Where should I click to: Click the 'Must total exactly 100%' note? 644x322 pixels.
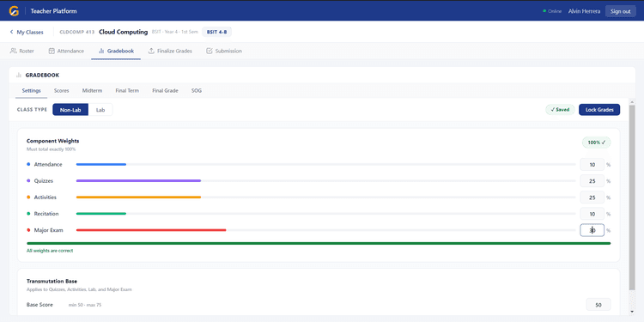(51, 149)
